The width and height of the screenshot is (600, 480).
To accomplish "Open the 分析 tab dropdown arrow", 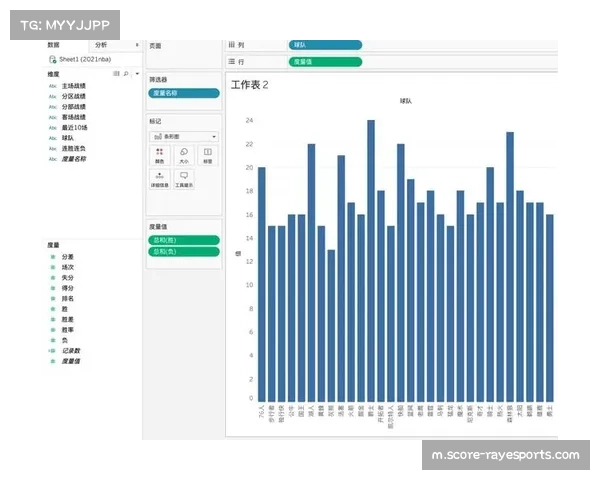I will tap(136, 46).
